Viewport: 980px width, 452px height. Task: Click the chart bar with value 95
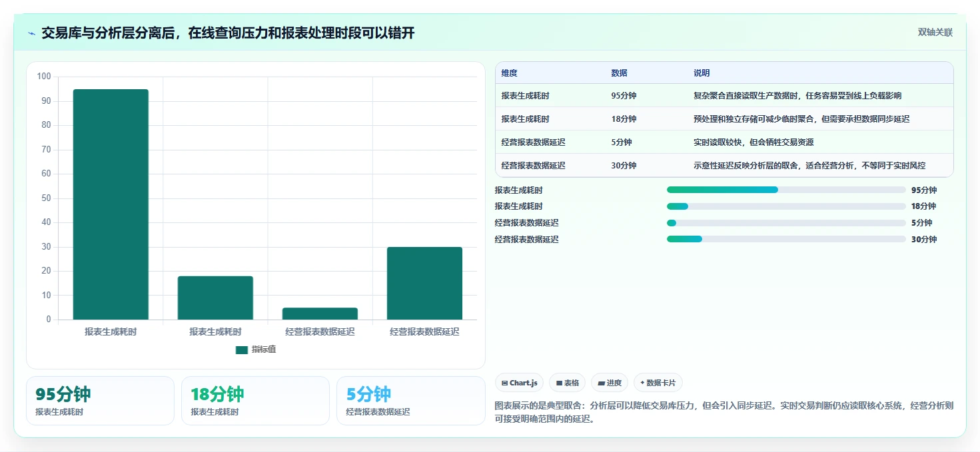111,204
